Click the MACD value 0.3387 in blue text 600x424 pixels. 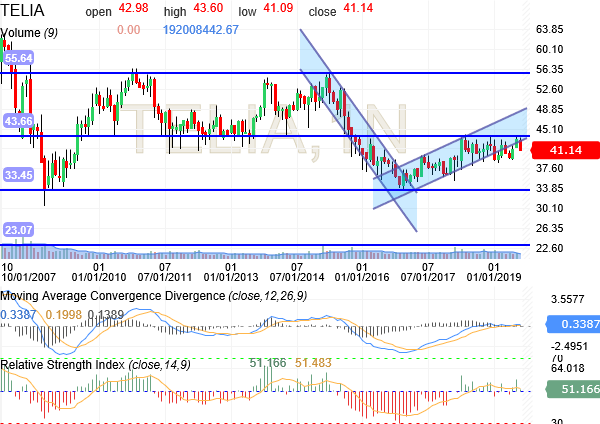18,315
